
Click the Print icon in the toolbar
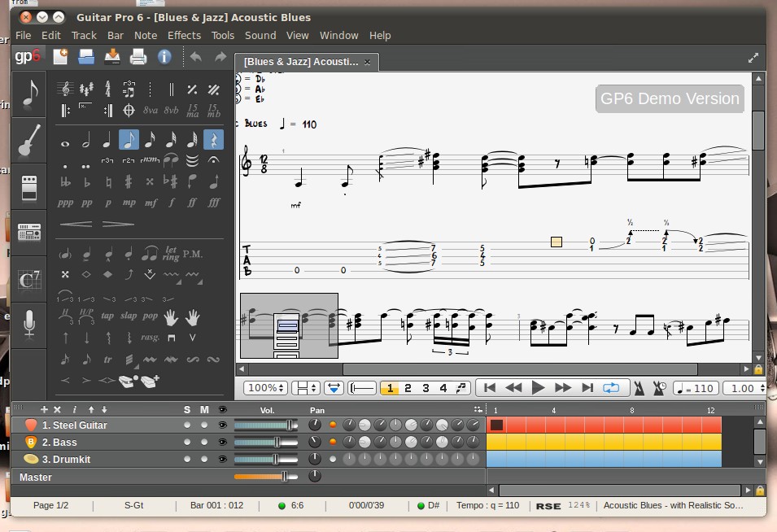(x=138, y=56)
